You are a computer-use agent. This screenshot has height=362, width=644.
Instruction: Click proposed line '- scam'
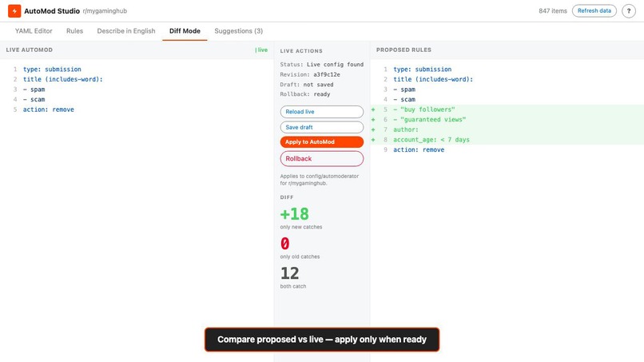tap(404, 99)
